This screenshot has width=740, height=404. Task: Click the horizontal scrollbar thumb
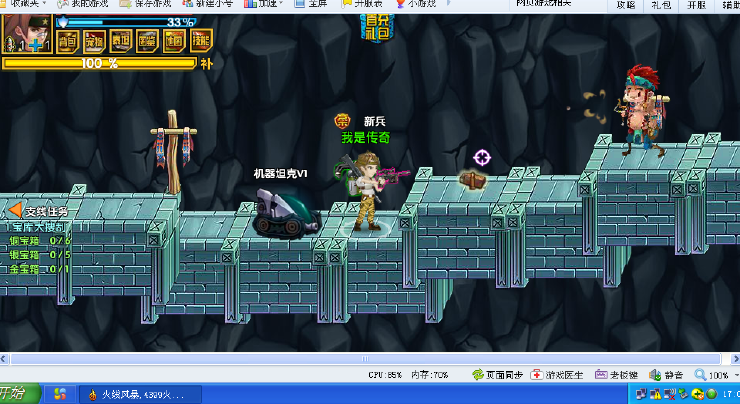click(x=366, y=359)
